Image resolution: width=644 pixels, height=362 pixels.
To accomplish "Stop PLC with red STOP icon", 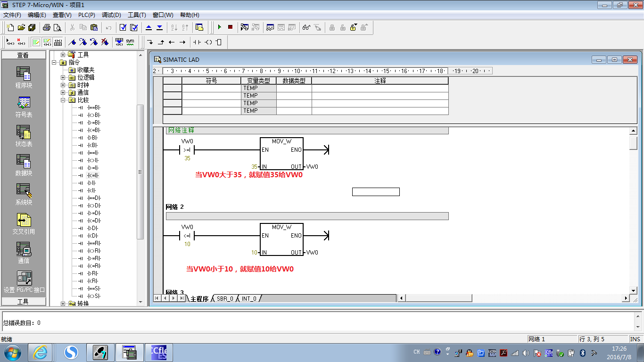I will tap(230, 27).
